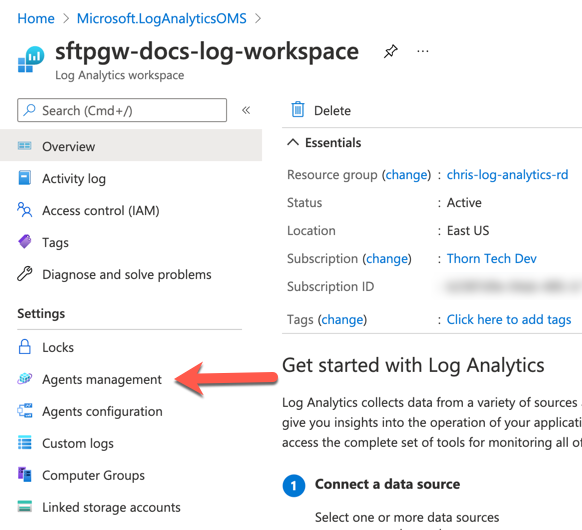Open Thorn Tech Dev subscription
The width and height of the screenshot is (582, 530).
point(491,258)
